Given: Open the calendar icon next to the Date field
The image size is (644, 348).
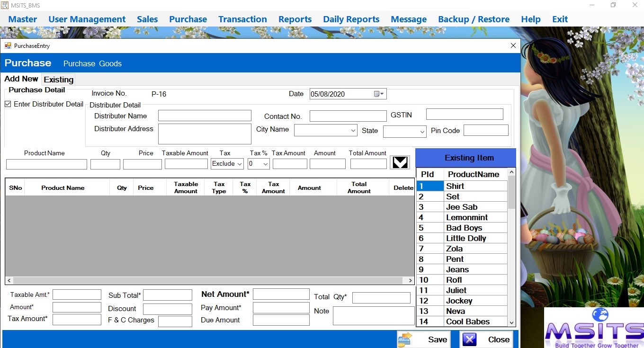Looking at the screenshot, I should [x=376, y=94].
